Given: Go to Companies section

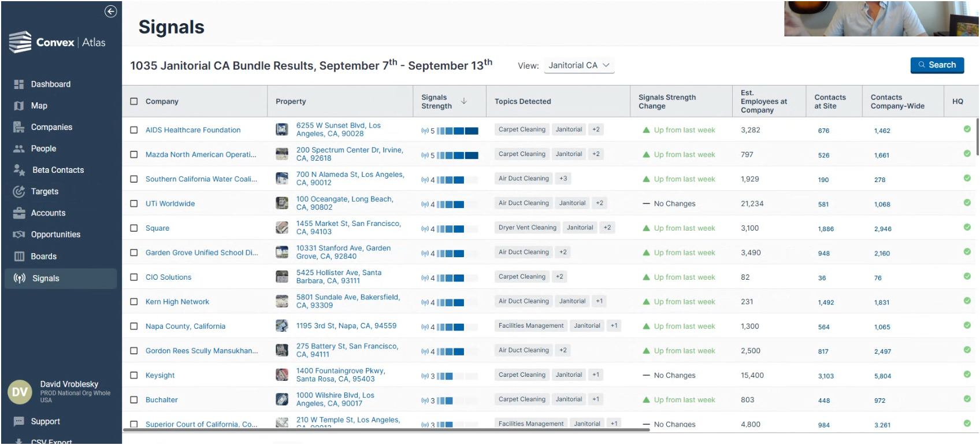Looking at the screenshot, I should pyautogui.click(x=51, y=127).
